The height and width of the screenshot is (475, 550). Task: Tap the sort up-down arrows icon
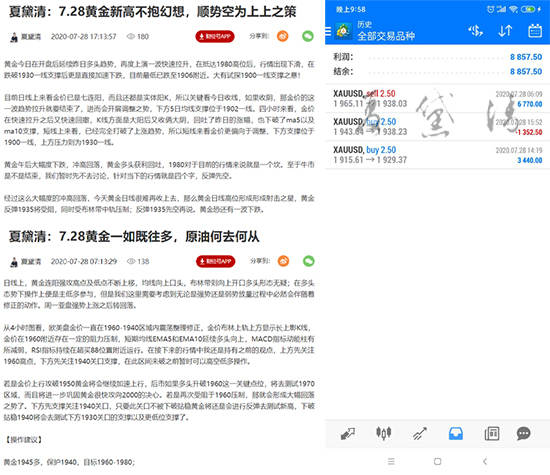(x=505, y=31)
